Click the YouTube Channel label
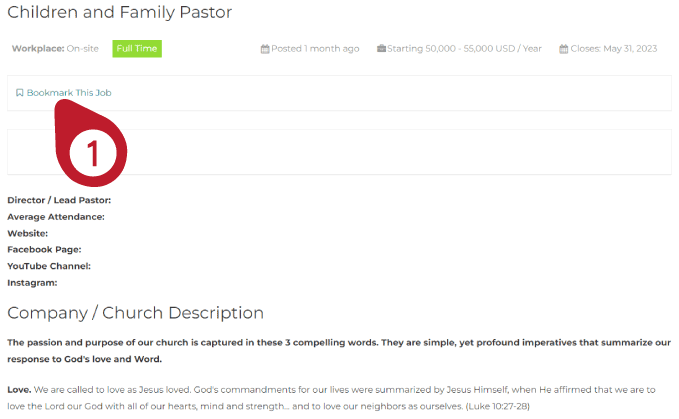Screen dimensions: 679x419 click(49, 266)
